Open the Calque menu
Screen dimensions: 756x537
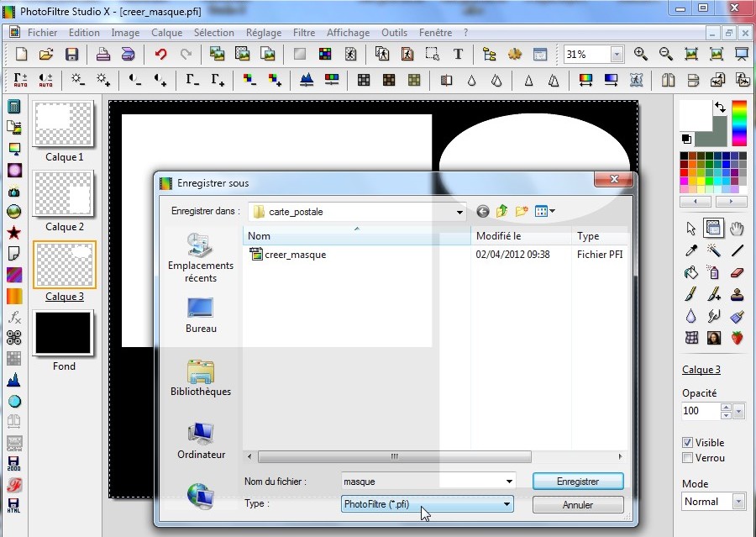[167, 32]
